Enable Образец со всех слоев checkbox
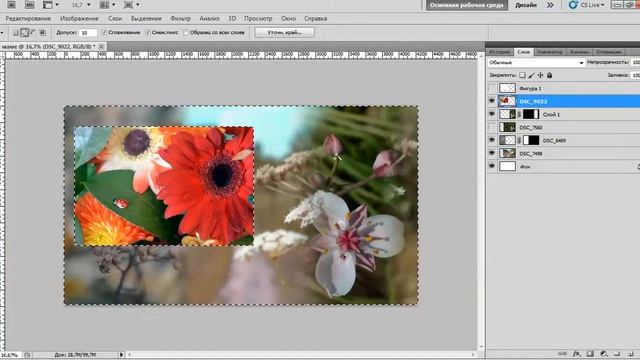The width and height of the screenshot is (640, 360). [x=186, y=33]
